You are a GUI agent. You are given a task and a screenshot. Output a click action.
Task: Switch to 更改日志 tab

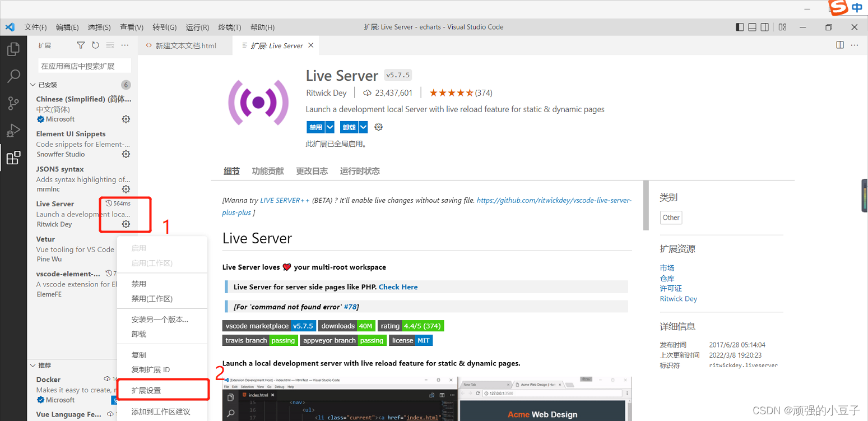click(312, 171)
